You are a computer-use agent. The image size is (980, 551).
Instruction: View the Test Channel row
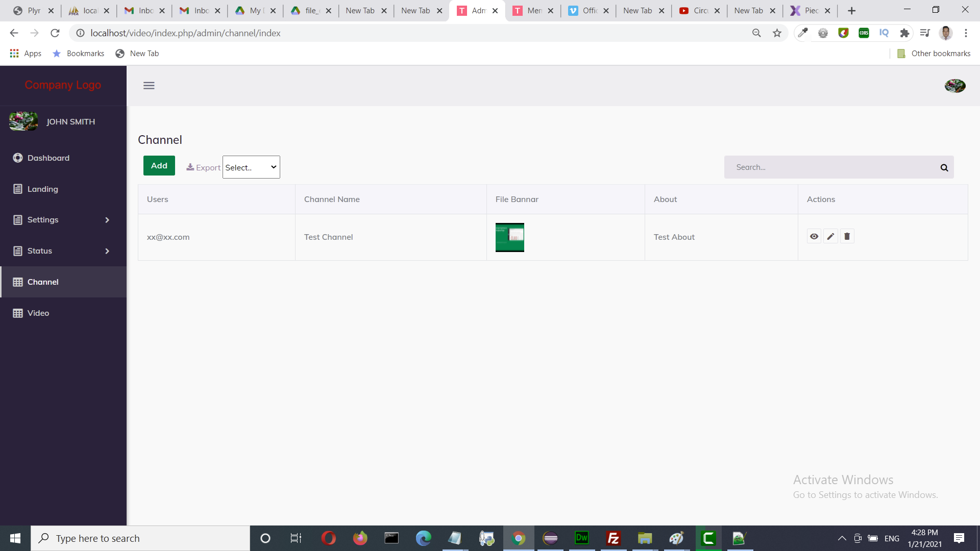coord(814,236)
